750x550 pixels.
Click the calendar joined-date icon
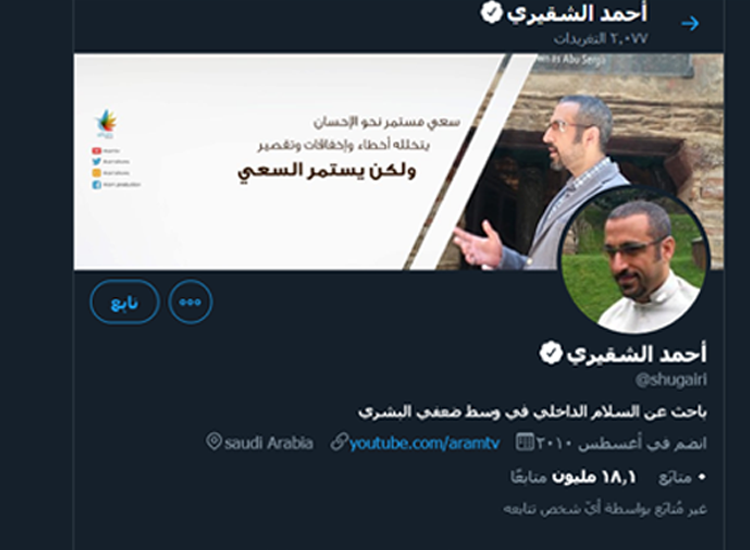[525, 442]
